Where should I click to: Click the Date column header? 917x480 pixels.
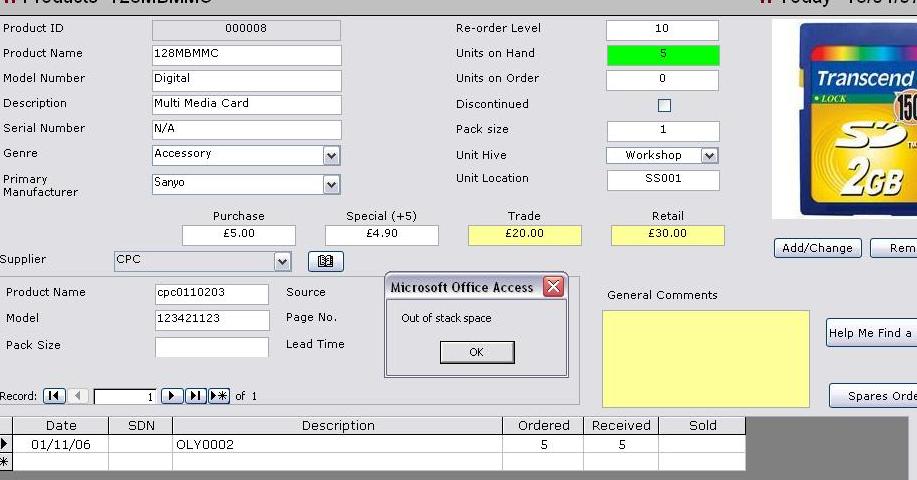tap(61, 426)
